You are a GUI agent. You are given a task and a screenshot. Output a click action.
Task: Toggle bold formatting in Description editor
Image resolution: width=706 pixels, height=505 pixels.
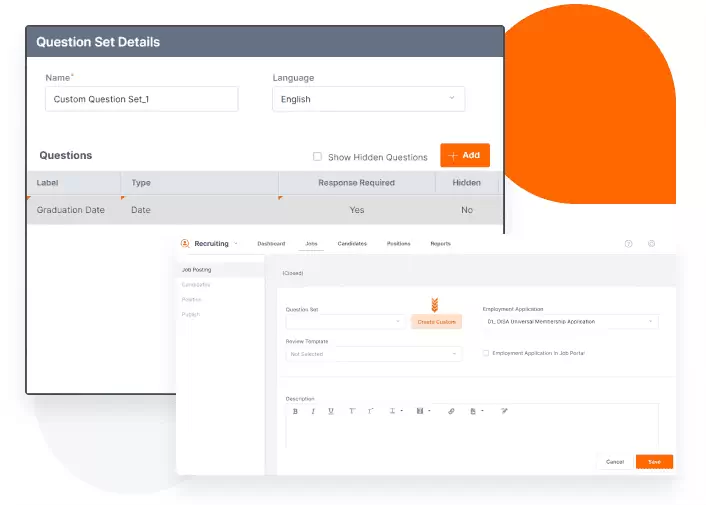295,411
